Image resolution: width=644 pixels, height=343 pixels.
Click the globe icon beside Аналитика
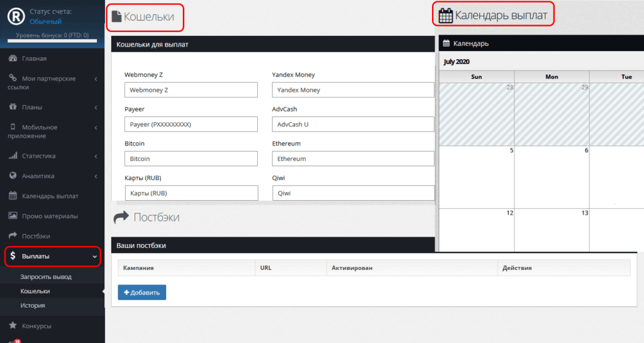pyautogui.click(x=13, y=176)
